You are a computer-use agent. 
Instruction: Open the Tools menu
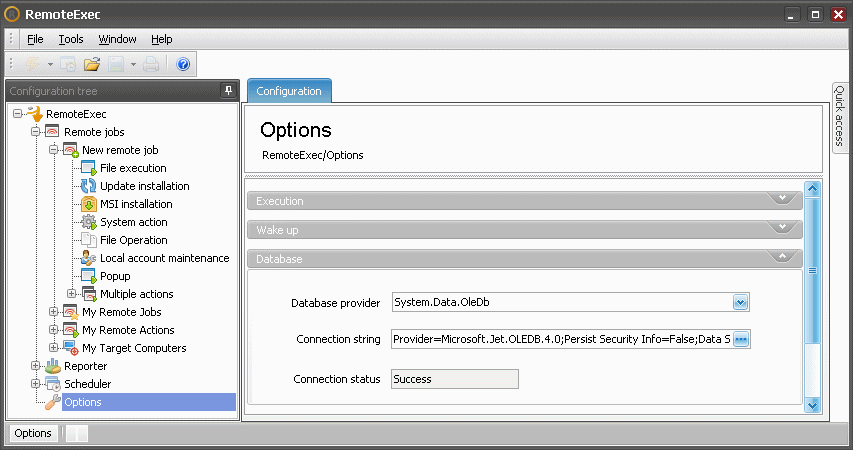71,39
